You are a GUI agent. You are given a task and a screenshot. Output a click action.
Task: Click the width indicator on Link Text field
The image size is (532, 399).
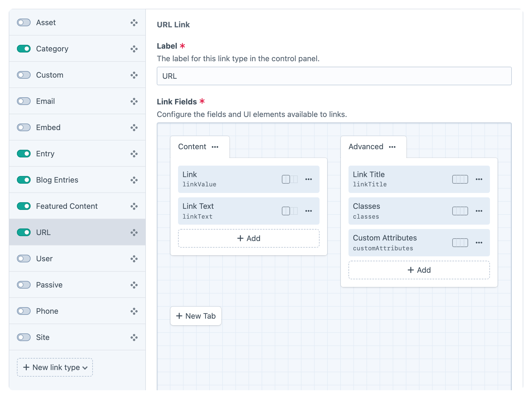[x=290, y=211]
